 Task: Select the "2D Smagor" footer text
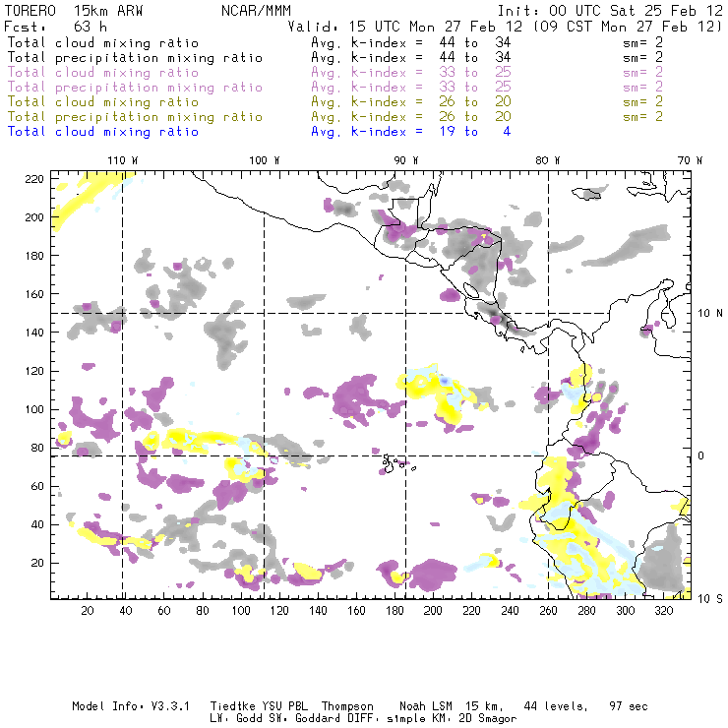[x=488, y=719]
